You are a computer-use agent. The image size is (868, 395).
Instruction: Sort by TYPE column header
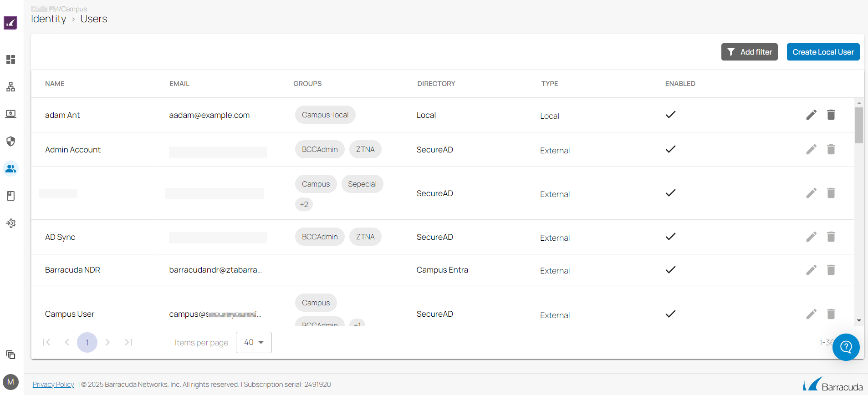550,84
